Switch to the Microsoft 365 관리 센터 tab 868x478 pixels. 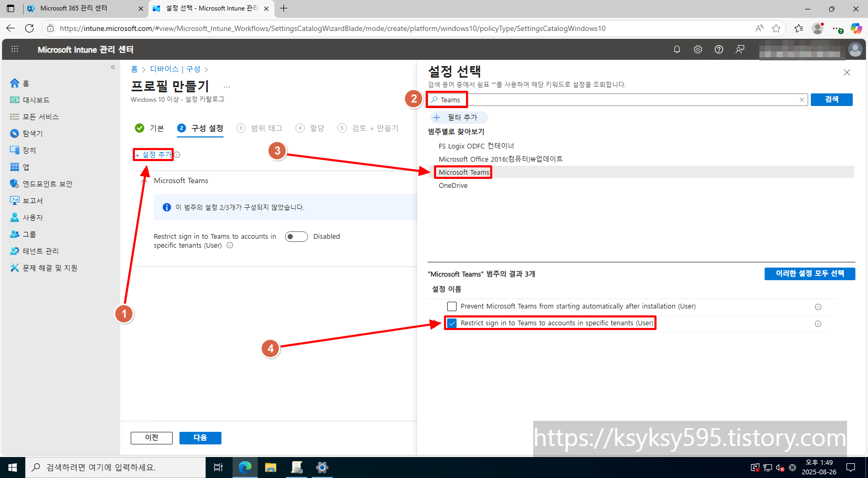click(84, 8)
